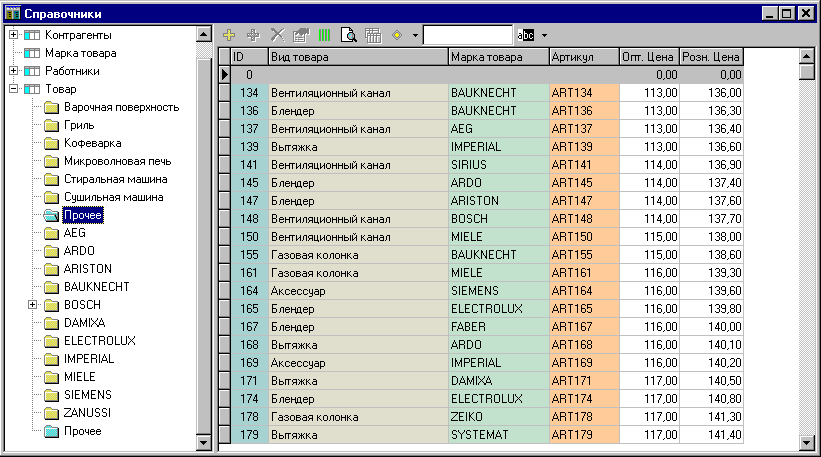Select the Работники tree item
The height and width of the screenshot is (457, 821).
(x=72, y=71)
